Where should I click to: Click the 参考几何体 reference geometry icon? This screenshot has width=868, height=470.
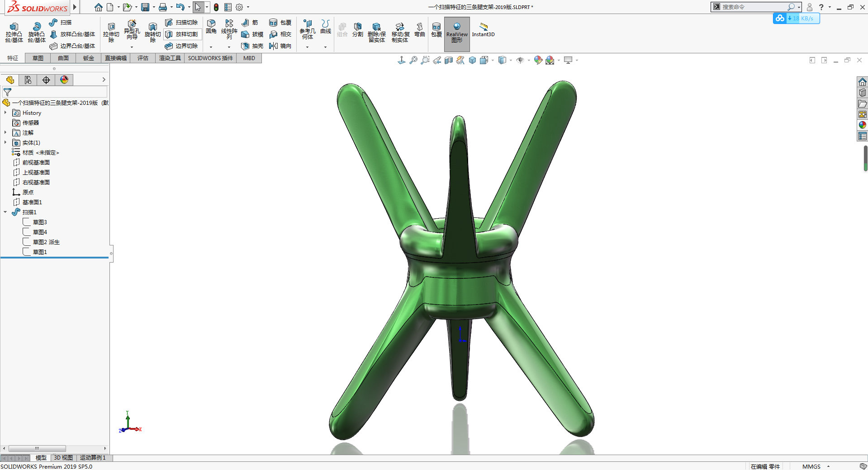(x=308, y=29)
